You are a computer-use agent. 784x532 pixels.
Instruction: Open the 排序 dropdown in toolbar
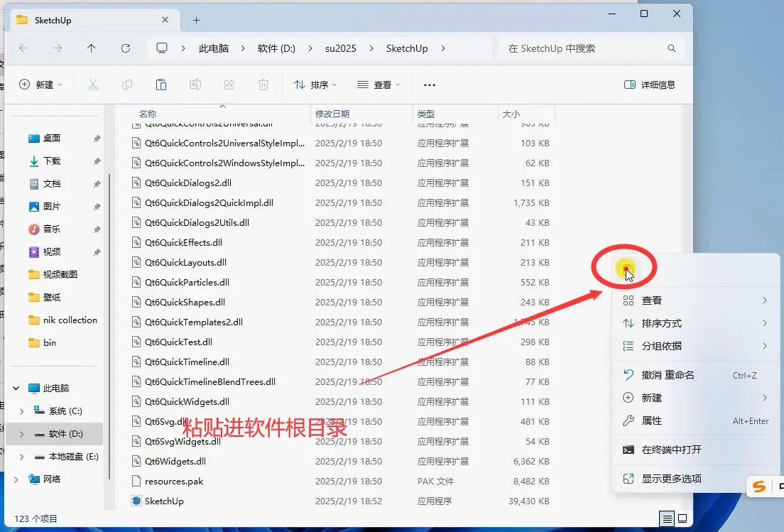pyautogui.click(x=315, y=85)
